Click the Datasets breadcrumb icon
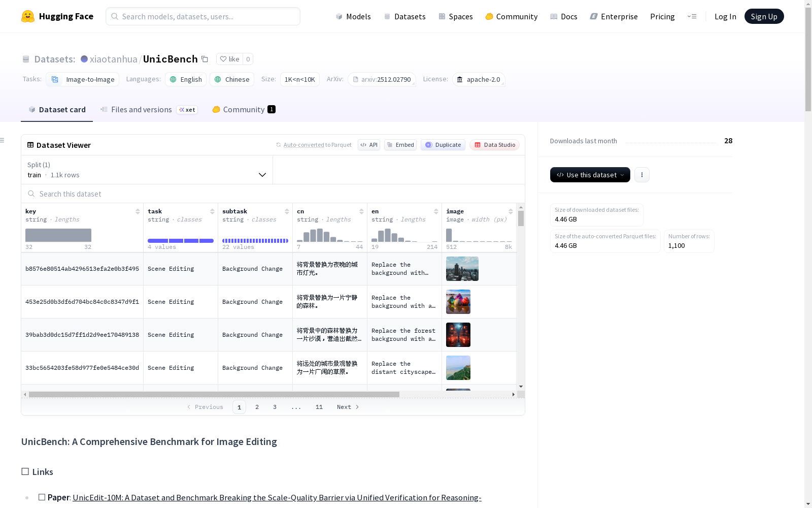812x508 pixels. click(x=26, y=59)
